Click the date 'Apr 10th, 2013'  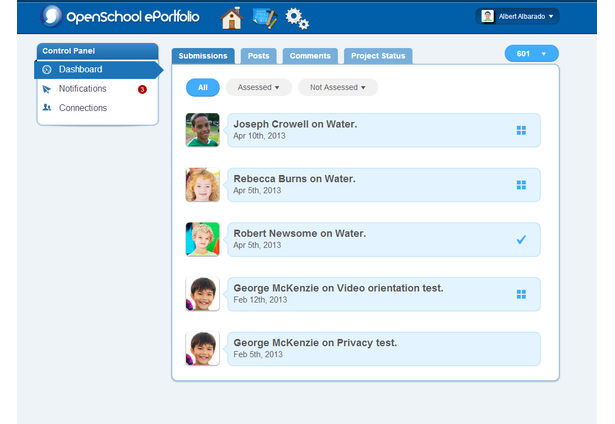pyautogui.click(x=259, y=136)
